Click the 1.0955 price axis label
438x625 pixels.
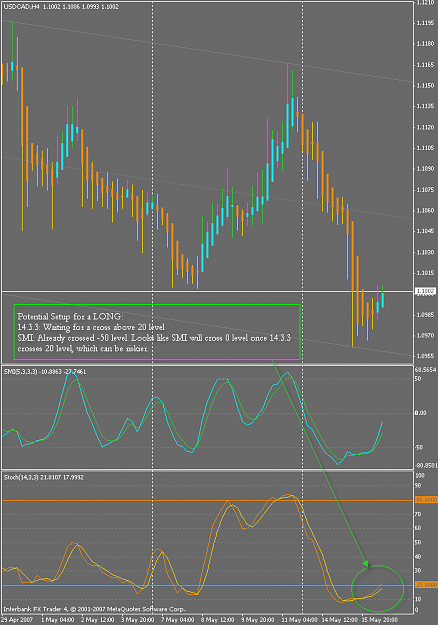click(425, 356)
